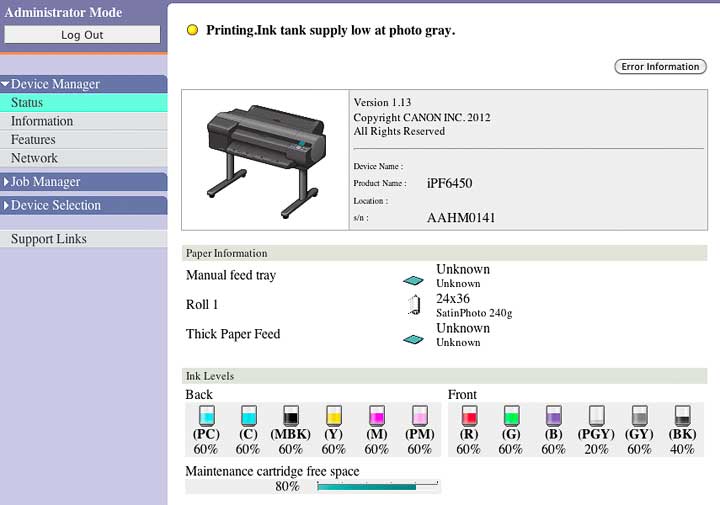Click the ink low status message
The height and width of the screenshot is (505, 720).
point(331,30)
